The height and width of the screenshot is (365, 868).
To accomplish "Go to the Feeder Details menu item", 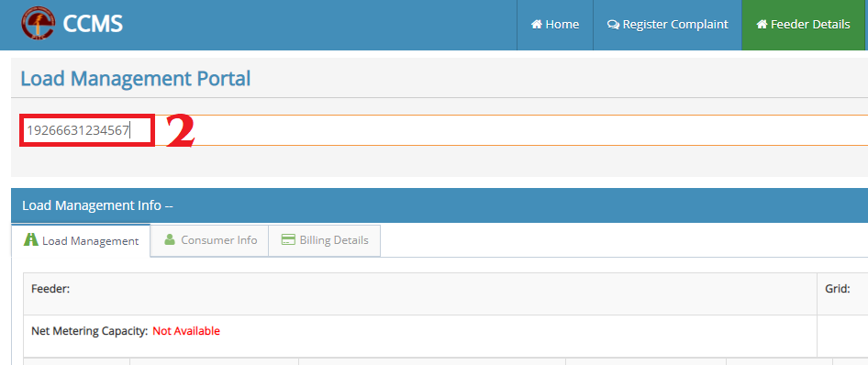I will (803, 25).
